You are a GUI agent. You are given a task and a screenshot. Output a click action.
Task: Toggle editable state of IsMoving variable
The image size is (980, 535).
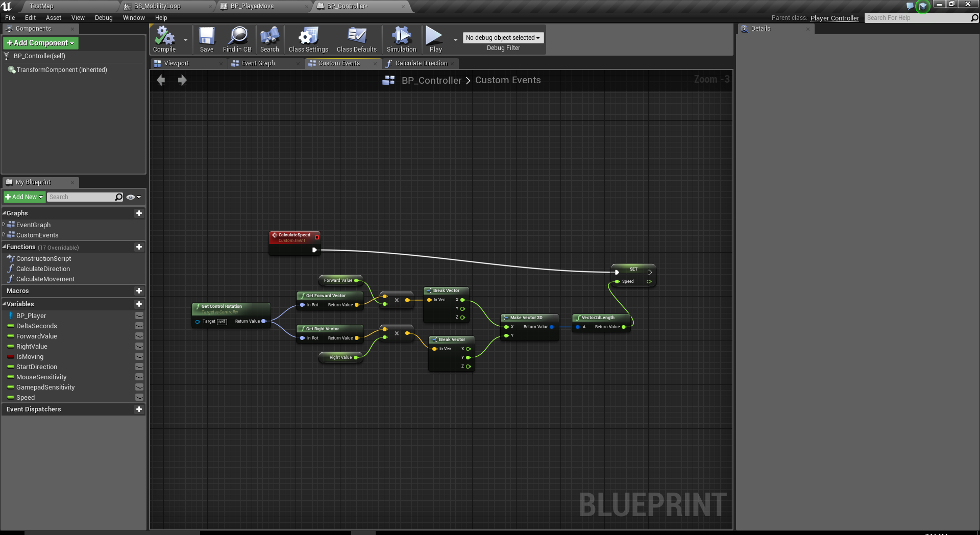click(x=139, y=357)
